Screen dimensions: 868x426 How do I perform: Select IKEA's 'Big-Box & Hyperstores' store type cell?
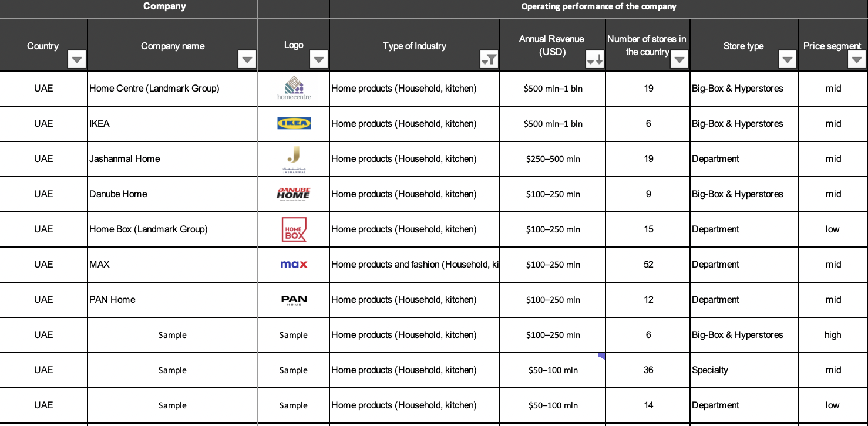point(744,124)
